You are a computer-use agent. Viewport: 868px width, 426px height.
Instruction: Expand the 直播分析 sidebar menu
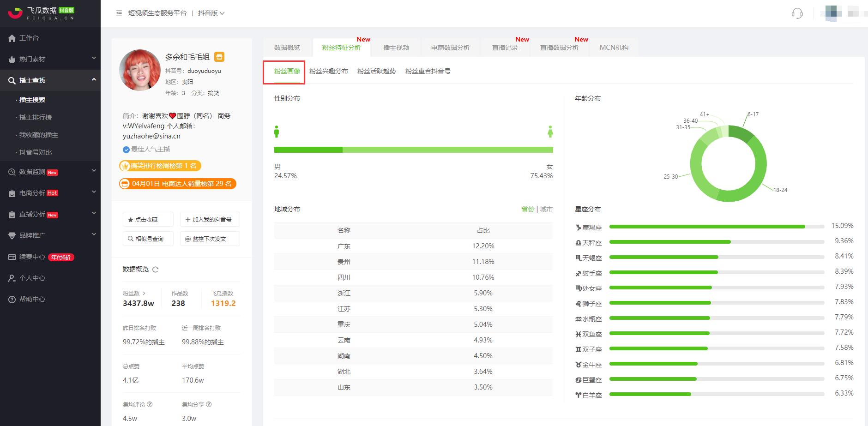[x=94, y=213]
